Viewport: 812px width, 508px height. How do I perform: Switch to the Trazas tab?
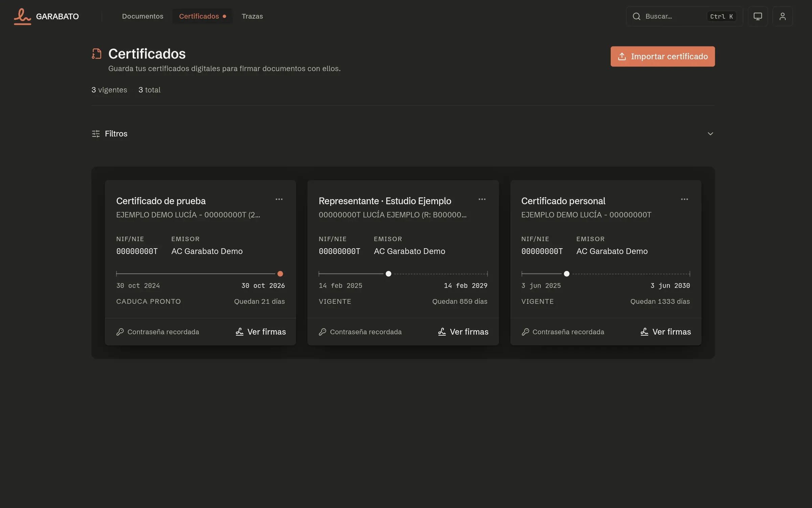252,16
